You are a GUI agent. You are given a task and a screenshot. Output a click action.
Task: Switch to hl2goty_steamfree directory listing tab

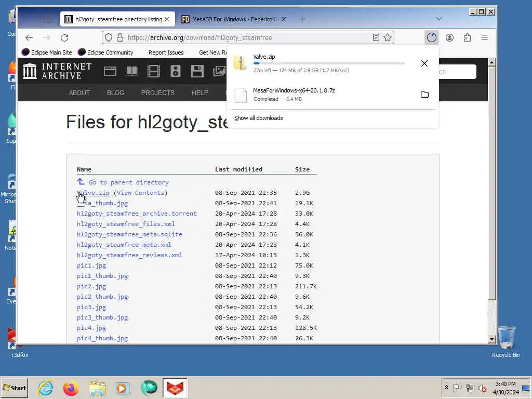coord(117,19)
